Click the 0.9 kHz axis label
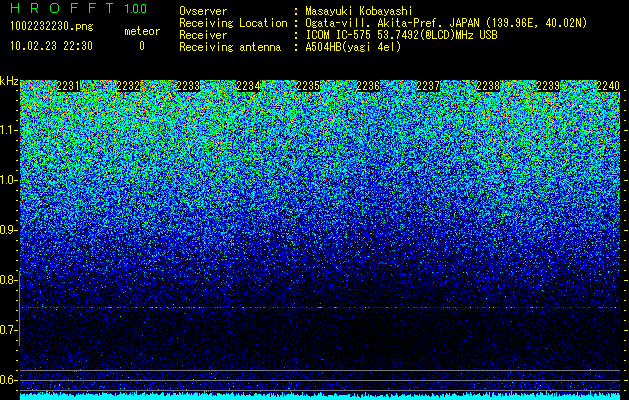Viewport: 629px width, 400px height. click(8, 230)
